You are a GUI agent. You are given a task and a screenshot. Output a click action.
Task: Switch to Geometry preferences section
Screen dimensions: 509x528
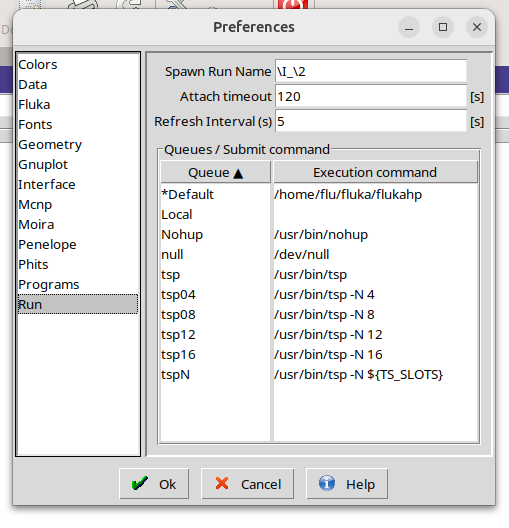[x=50, y=145]
